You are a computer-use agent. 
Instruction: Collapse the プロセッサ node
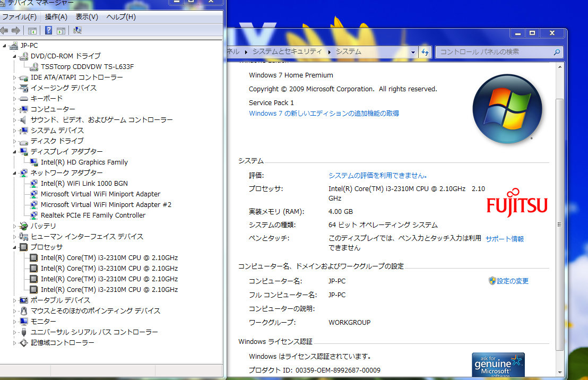(x=15, y=247)
